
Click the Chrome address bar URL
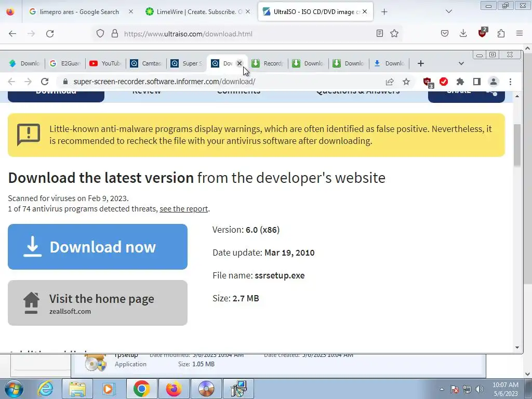pyautogui.click(x=164, y=82)
